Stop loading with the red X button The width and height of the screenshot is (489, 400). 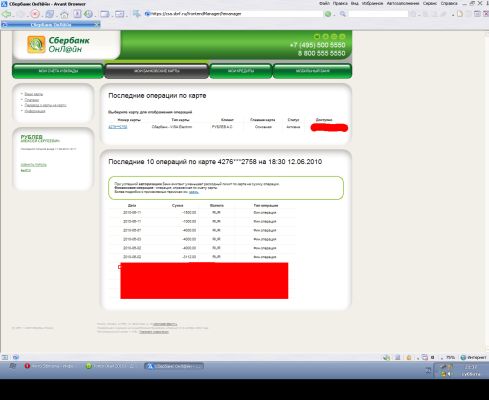pos(35,14)
